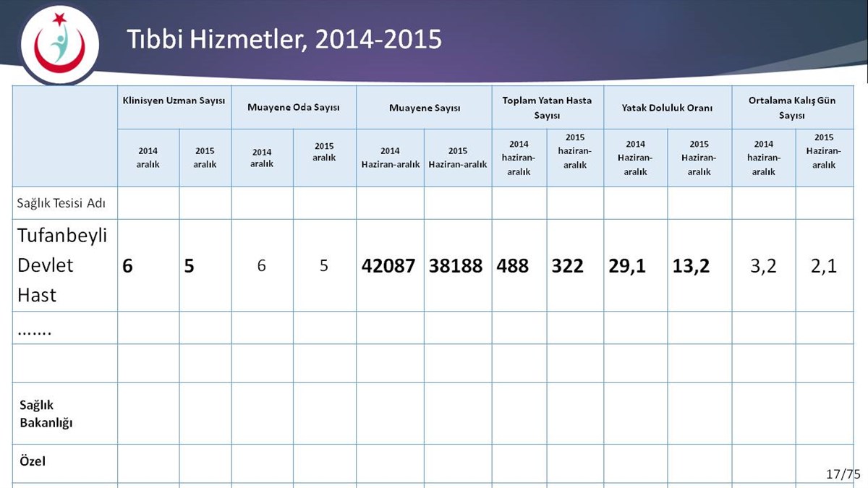
Task: Click the slide number 17/75
Action: [843, 474]
